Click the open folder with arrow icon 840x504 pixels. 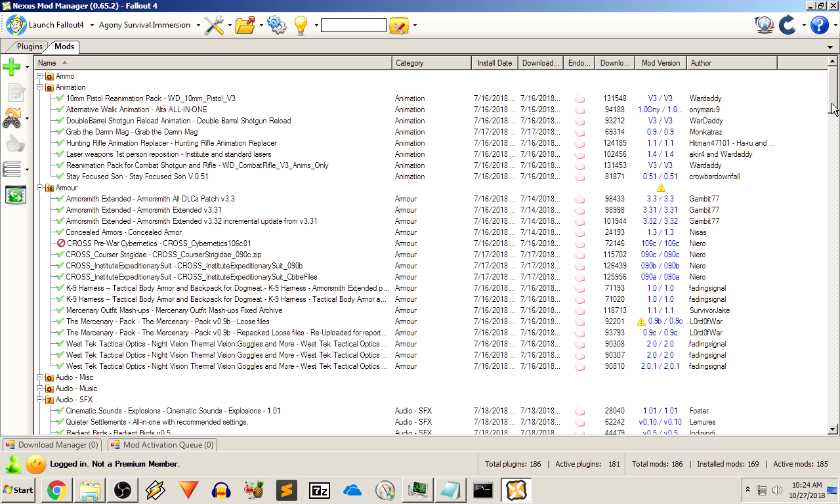(245, 25)
